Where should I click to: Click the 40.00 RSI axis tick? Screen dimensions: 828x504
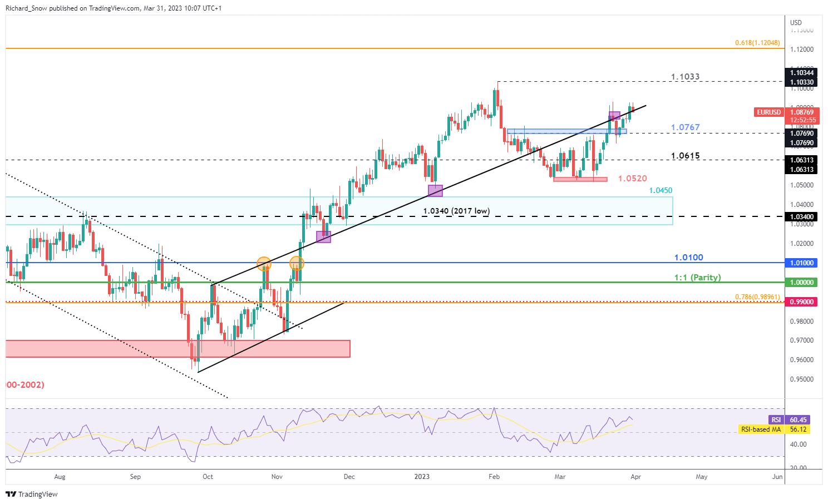click(x=798, y=444)
